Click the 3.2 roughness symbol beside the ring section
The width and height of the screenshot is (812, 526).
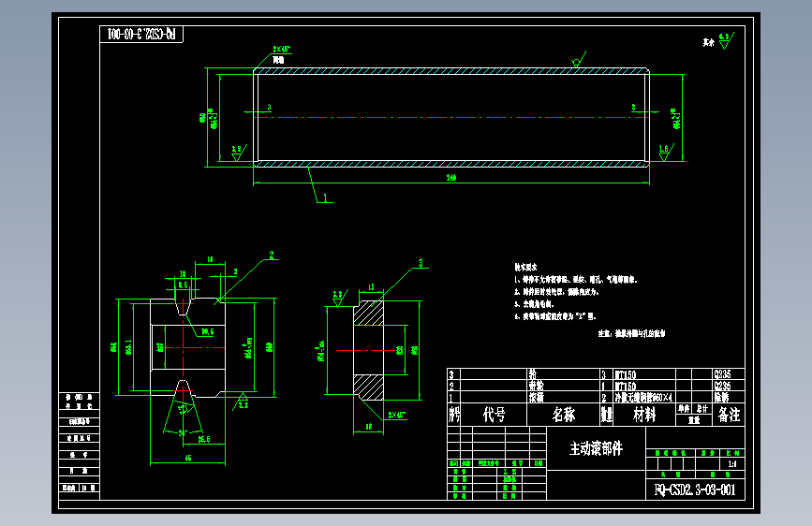pos(340,299)
